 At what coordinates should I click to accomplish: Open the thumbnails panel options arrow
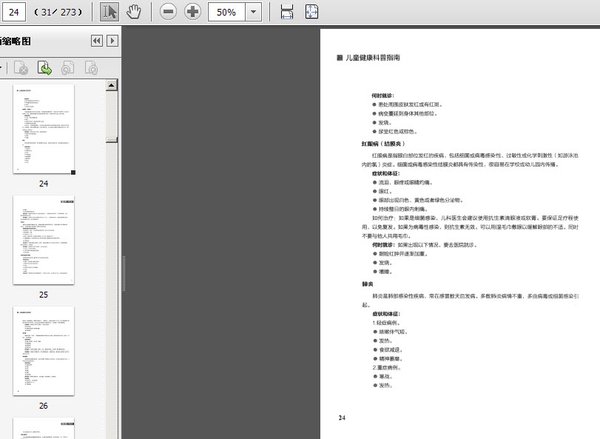(112, 41)
